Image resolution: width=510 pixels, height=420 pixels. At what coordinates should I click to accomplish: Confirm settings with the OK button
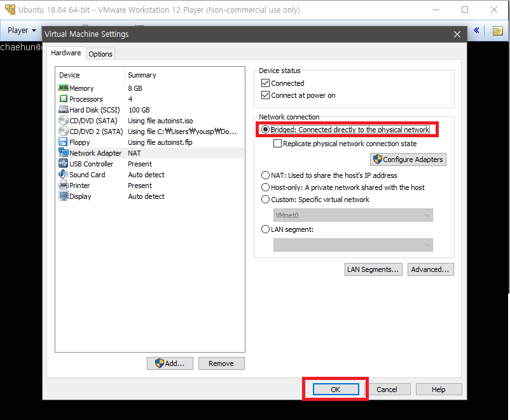pos(336,389)
